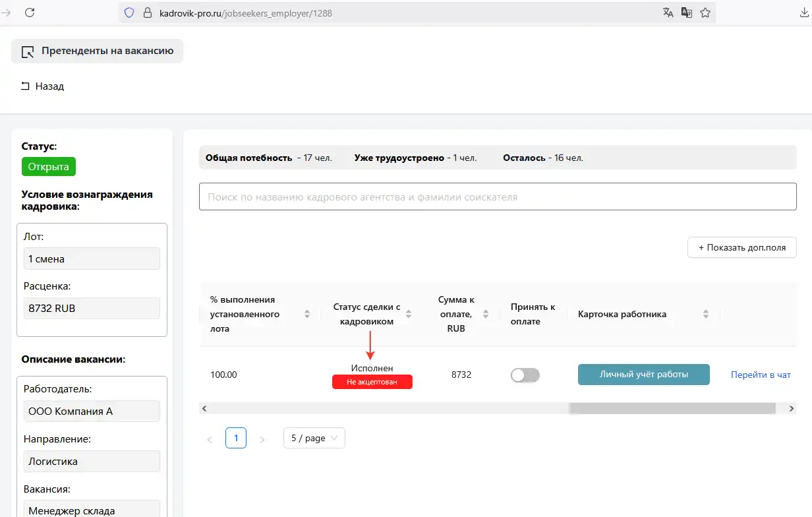Go to next pagination page arrow

coord(262,439)
